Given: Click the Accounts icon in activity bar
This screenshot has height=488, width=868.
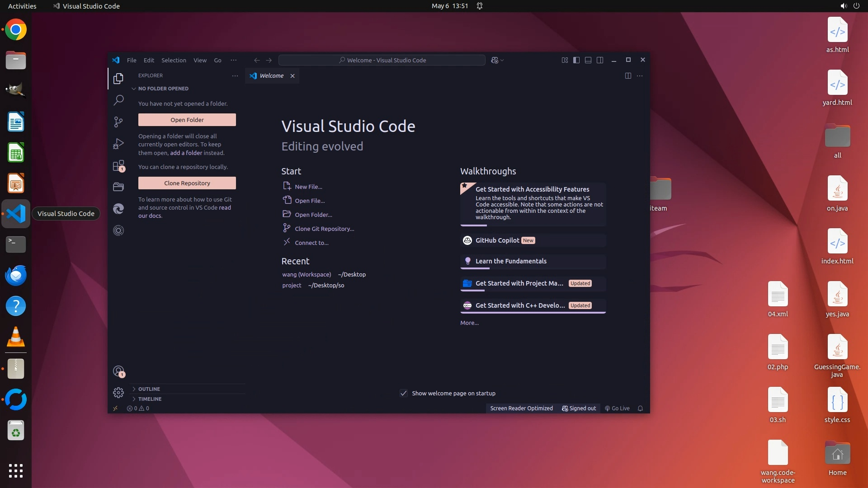Looking at the screenshot, I should click(x=118, y=371).
